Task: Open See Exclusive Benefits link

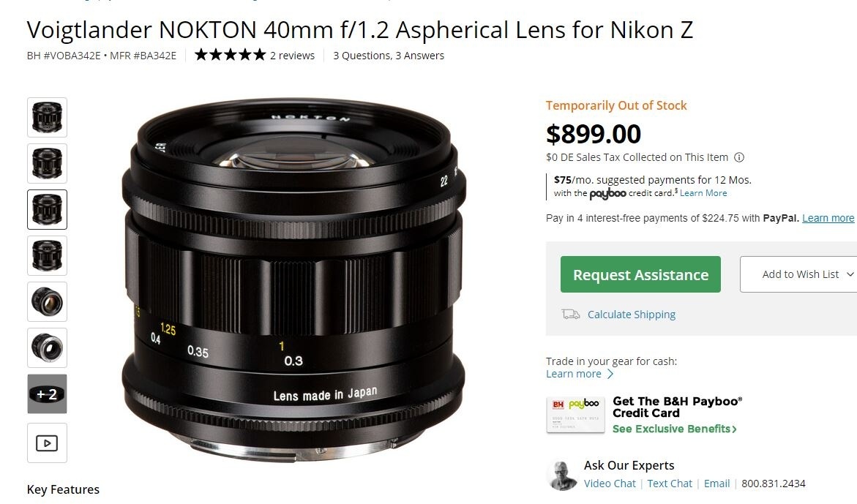Action: pos(675,429)
